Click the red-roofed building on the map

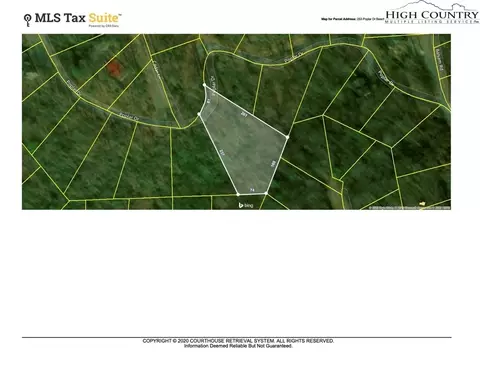click(114, 68)
